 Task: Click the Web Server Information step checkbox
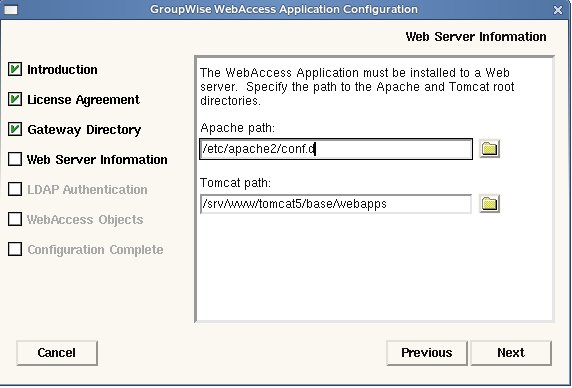pos(15,159)
